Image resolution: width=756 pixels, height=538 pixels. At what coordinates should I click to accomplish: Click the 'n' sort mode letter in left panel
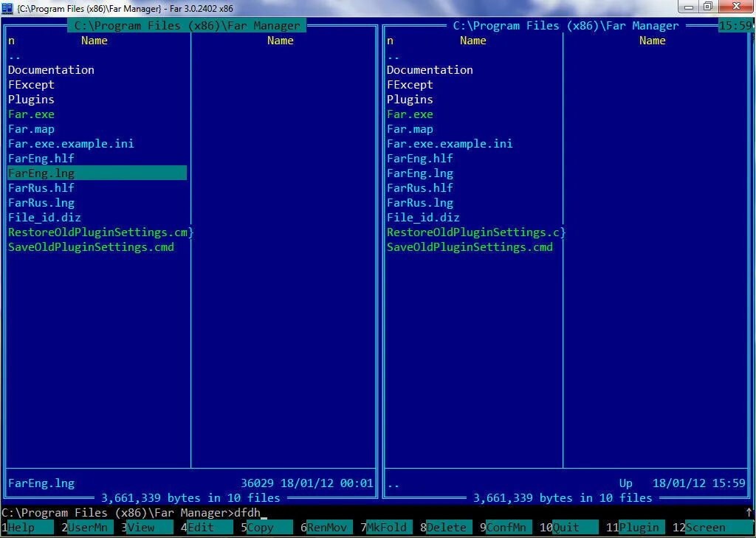click(x=11, y=41)
